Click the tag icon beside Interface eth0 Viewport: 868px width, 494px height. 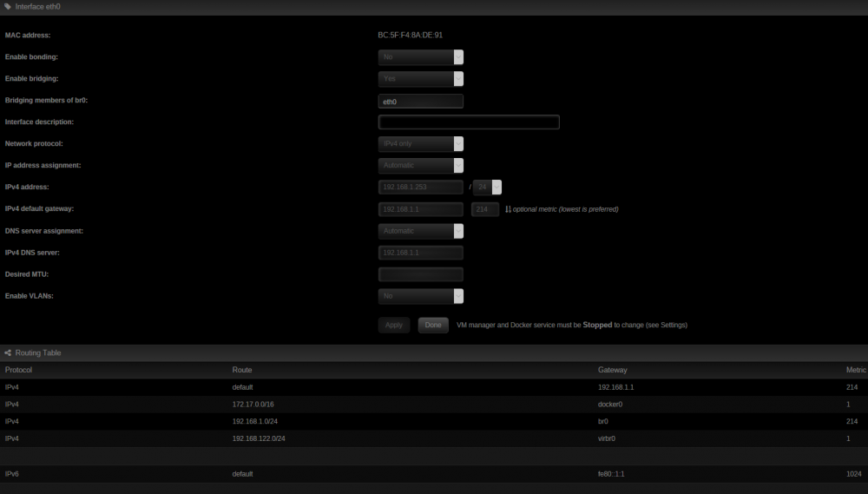8,7
